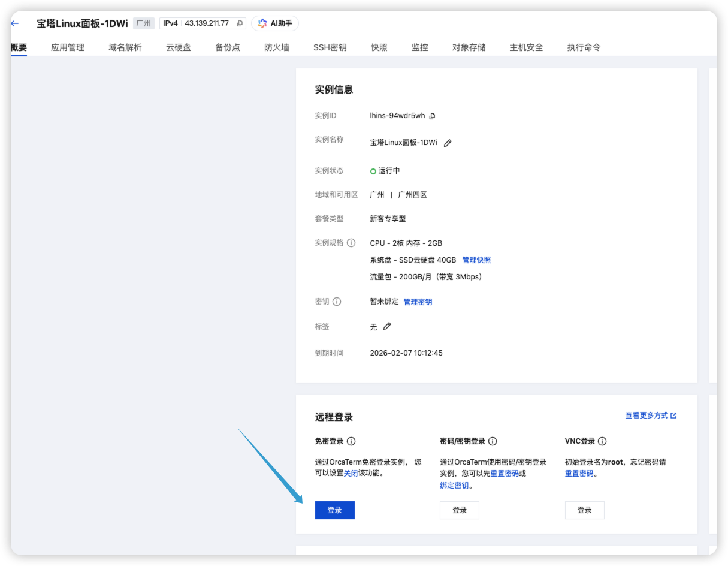The height and width of the screenshot is (566, 728).
Task: Click the 管理快照 link
Action: click(476, 260)
